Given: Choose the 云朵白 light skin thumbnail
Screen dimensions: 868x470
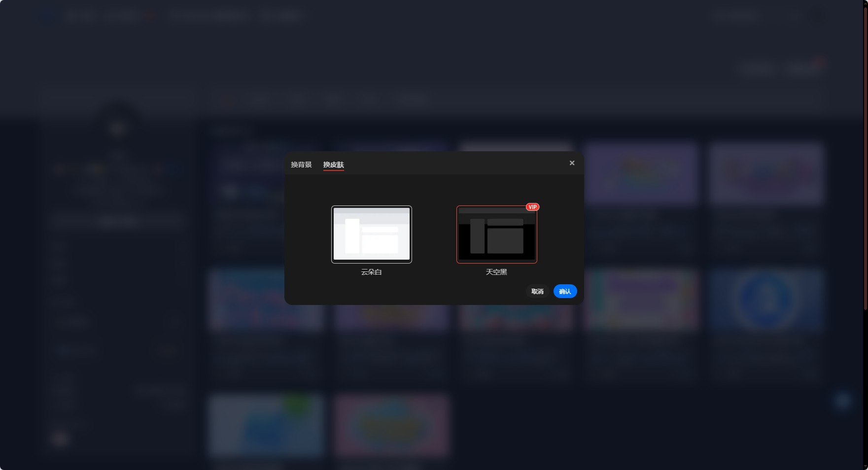Looking at the screenshot, I should tap(372, 235).
